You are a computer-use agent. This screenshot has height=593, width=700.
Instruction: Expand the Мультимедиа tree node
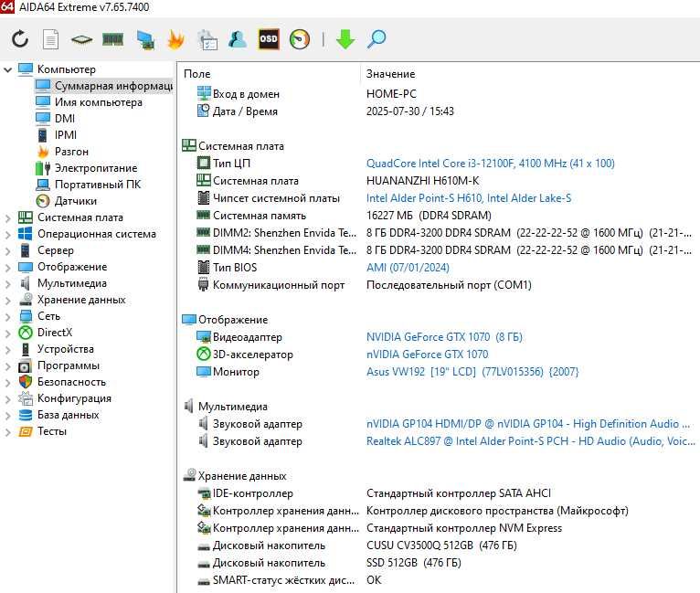[7, 284]
